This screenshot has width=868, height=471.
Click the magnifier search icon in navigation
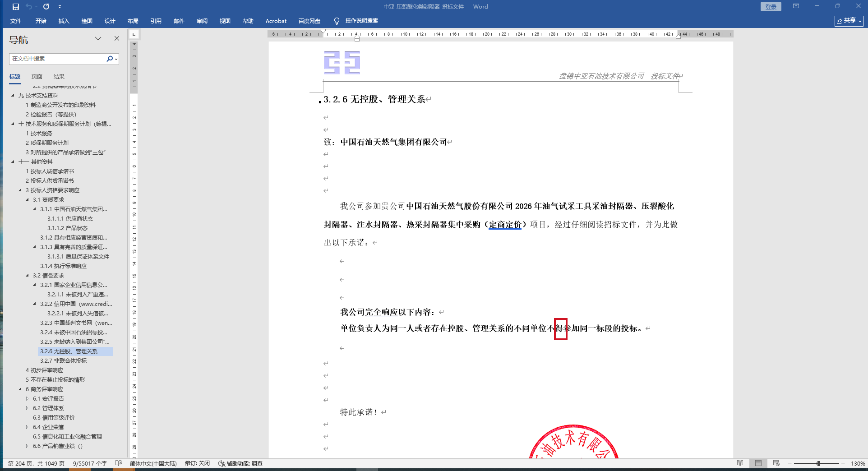pyautogui.click(x=109, y=59)
